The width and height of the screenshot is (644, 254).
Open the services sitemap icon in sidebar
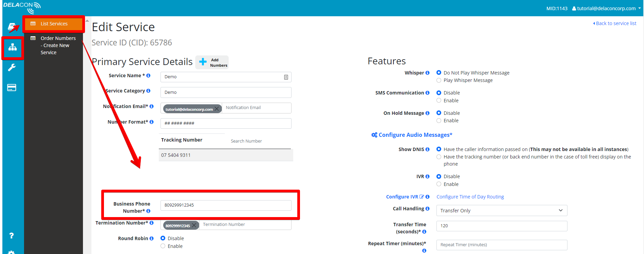pyautogui.click(x=13, y=47)
